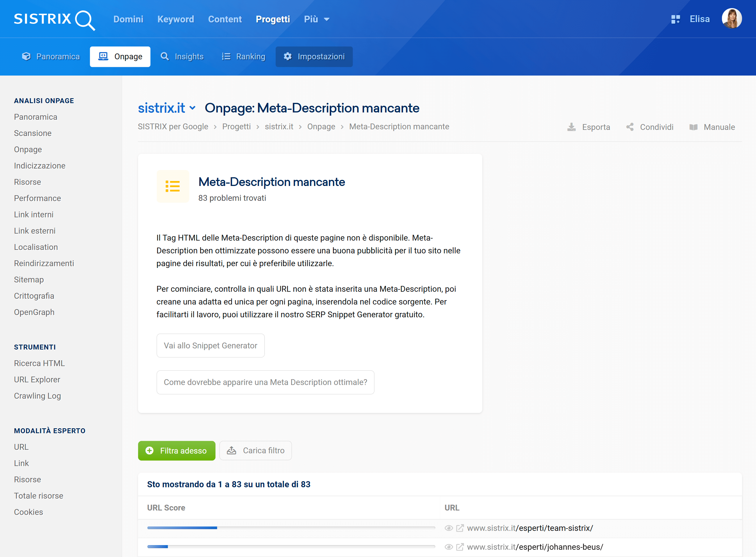Click the Insights magnifier icon
Screen dimensions: 756x557
click(165, 57)
